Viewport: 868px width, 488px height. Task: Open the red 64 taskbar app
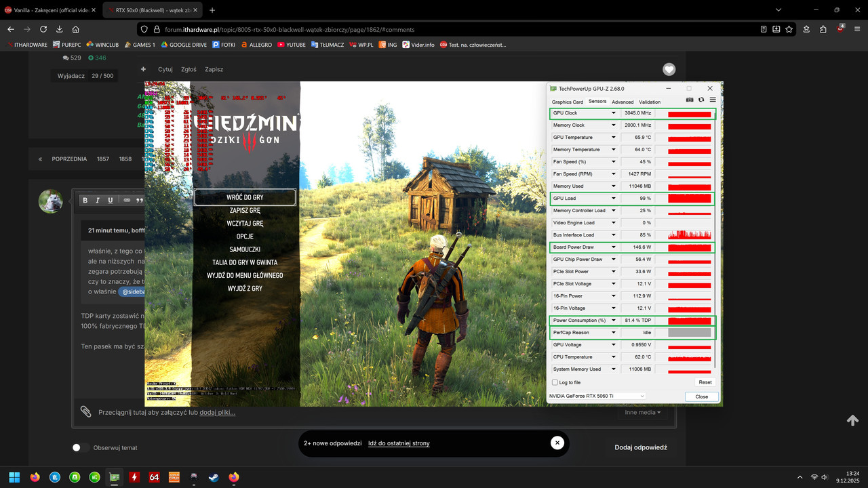pyautogui.click(x=154, y=477)
